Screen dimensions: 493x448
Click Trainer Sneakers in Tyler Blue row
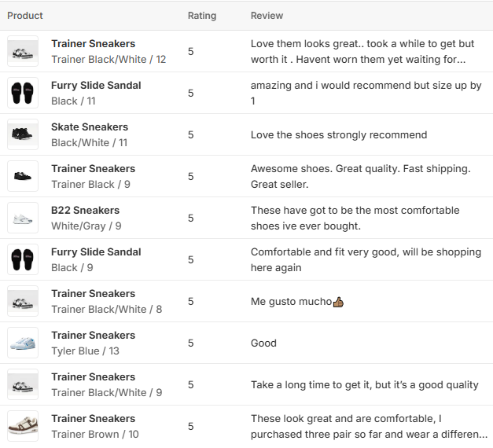click(93, 335)
